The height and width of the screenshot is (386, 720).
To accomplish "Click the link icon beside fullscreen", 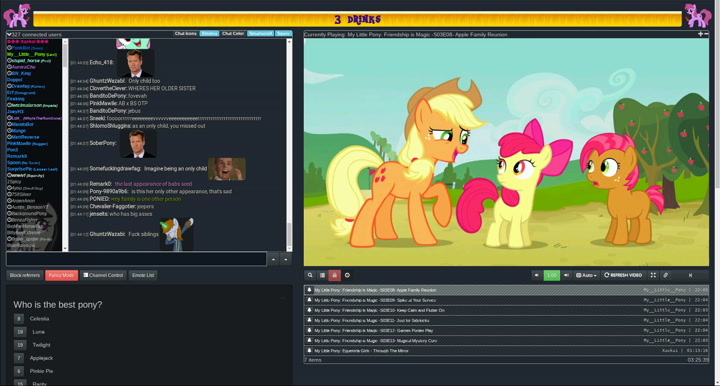I will point(665,275).
